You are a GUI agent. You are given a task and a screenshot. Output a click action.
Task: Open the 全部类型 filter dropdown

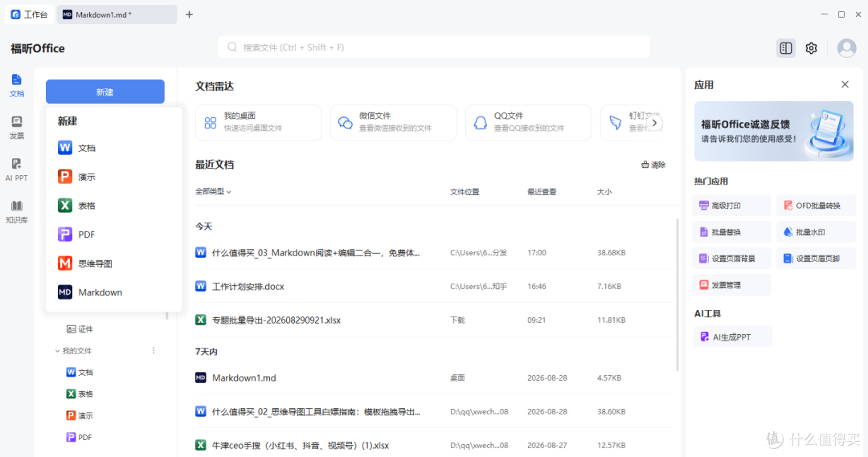pyautogui.click(x=213, y=191)
